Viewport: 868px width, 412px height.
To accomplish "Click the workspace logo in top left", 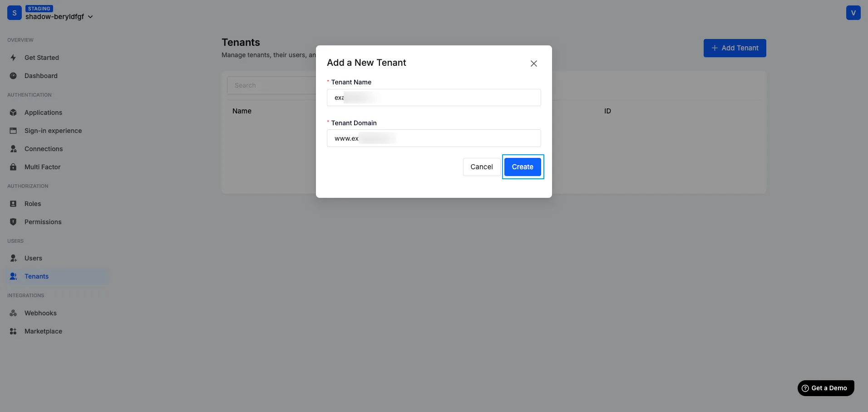I will click(x=14, y=13).
